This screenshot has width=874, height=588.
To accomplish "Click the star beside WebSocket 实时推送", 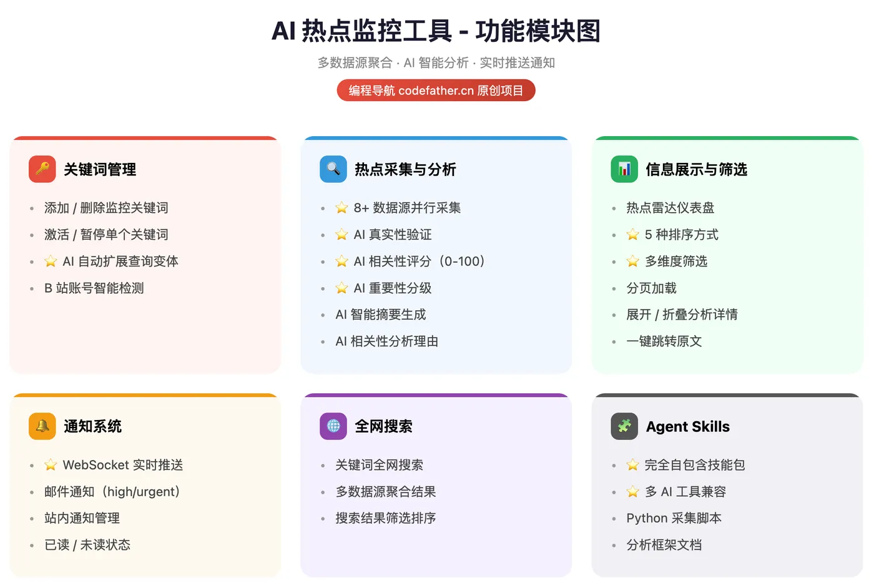I will (51, 465).
